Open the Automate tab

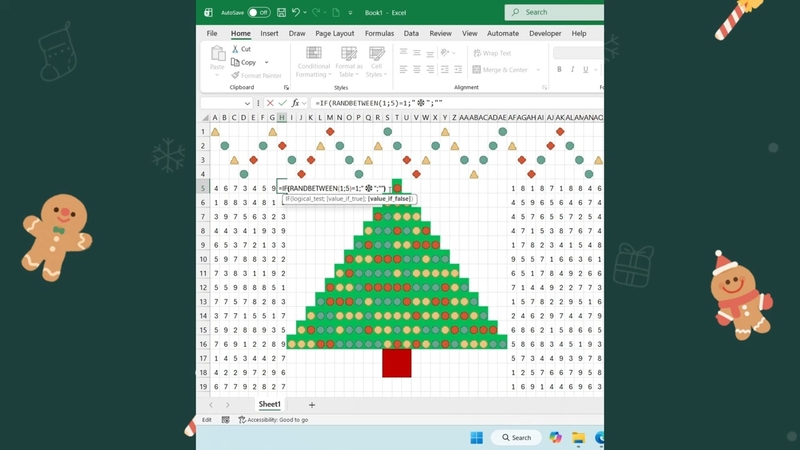503,33
